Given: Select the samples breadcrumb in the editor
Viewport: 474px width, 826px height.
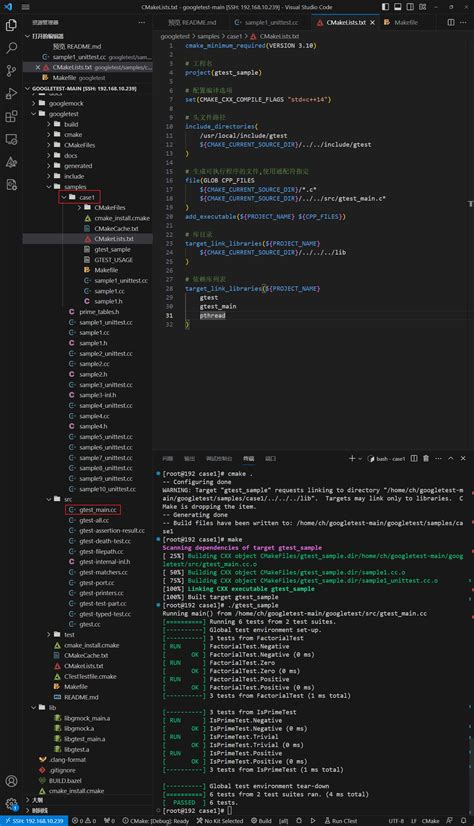Looking at the screenshot, I should 208,36.
